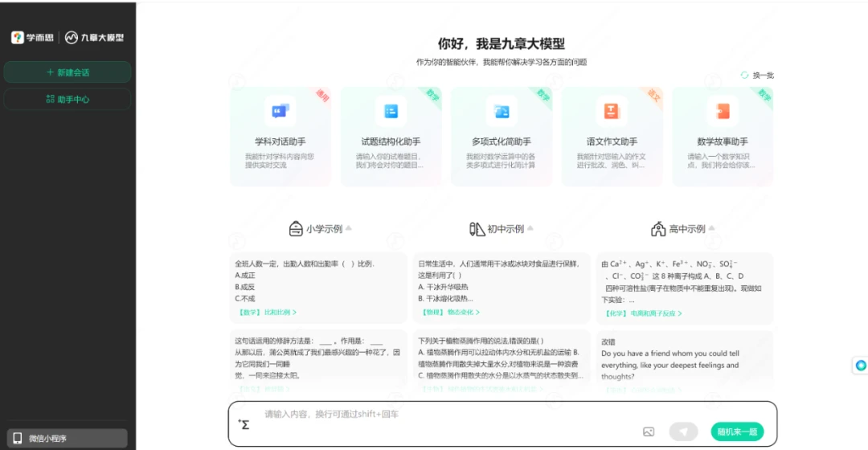The width and height of the screenshot is (868, 450).
Task: Open the Ca²⁺ ions chemistry example
Action: (685, 287)
